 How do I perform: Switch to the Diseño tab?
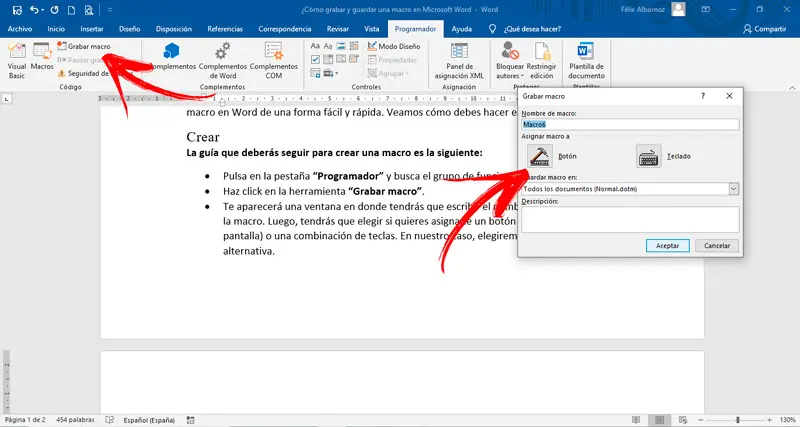tap(130, 29)
